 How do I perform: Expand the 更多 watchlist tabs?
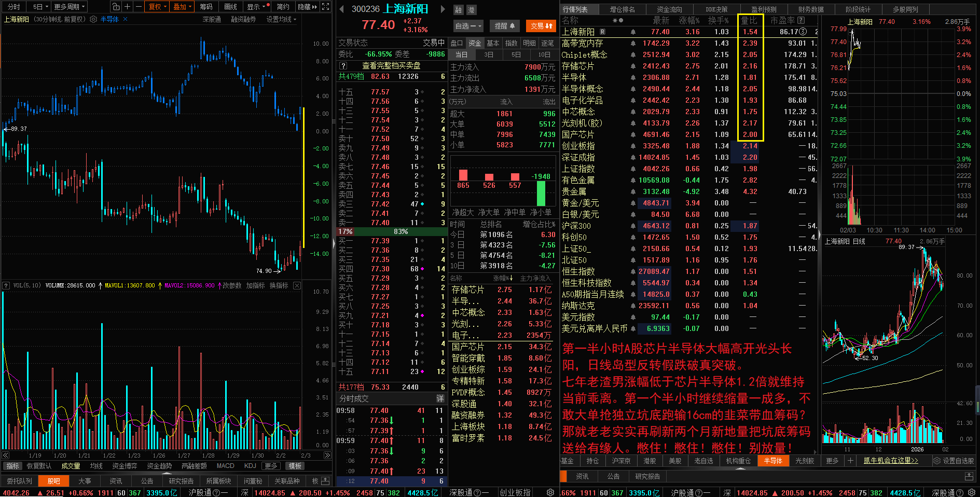[x=832, y=461]
